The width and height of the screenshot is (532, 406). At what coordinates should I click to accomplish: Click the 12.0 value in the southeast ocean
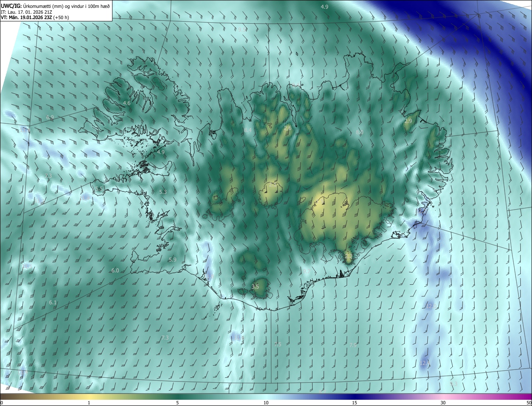430,306
